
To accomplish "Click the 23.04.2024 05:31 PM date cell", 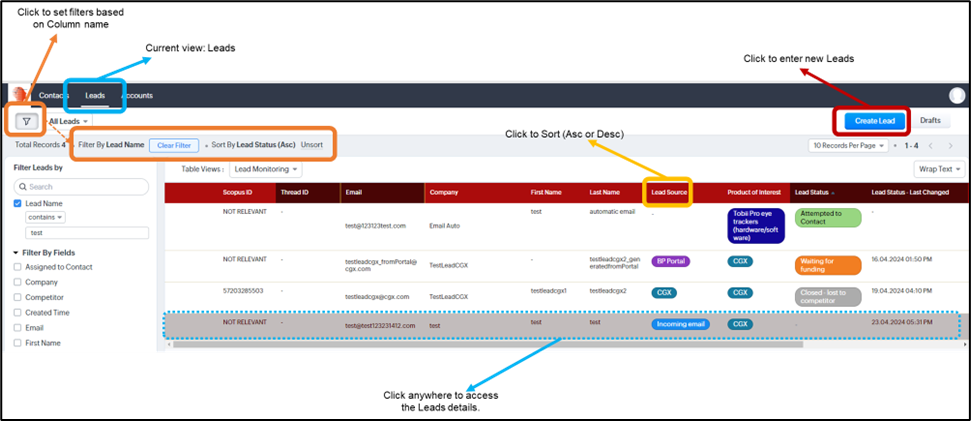I will point(900,322).
